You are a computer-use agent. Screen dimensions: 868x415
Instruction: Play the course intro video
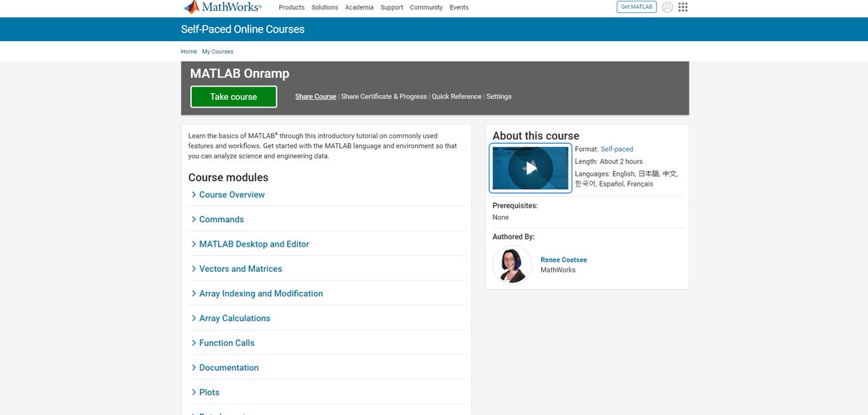point(531,168)
